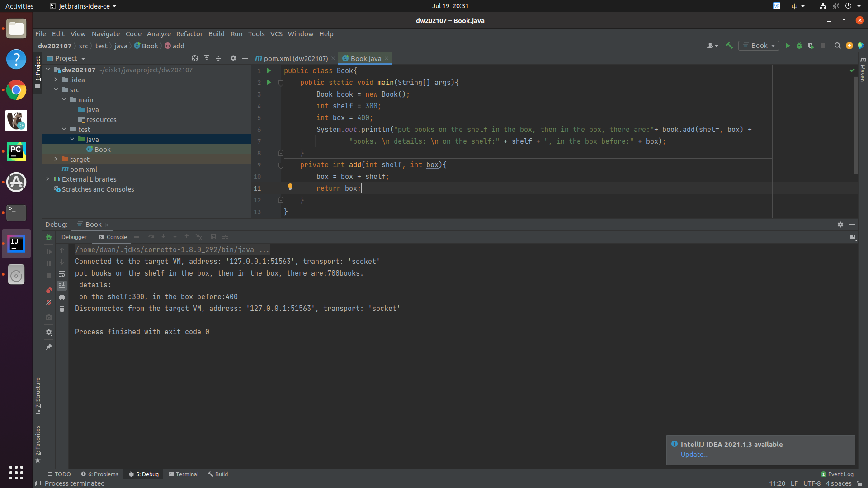Open Debug tool window options gear

tap(840, 225)
